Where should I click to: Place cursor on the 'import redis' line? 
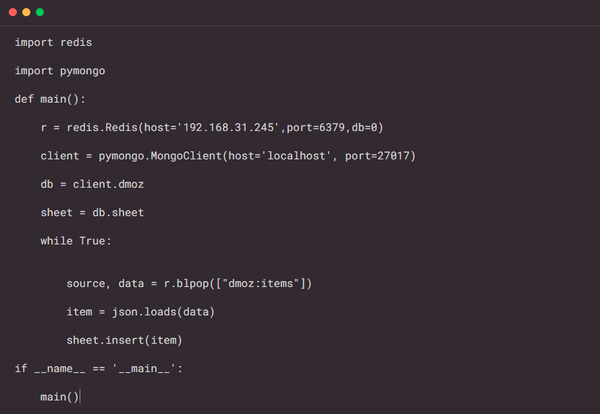click(53, 42)
